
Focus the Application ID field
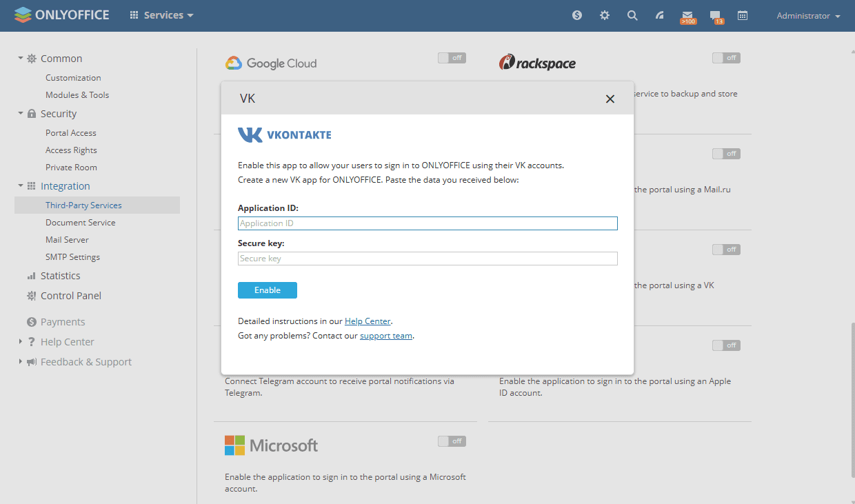pos(428,223)
